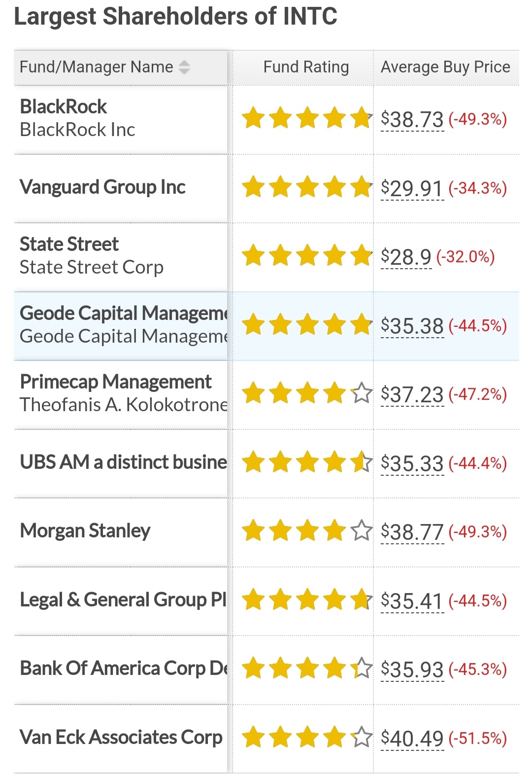The image size is (532, 779).
Task: Click BlackRock's $38.73 average buy price
Action: 413,119
